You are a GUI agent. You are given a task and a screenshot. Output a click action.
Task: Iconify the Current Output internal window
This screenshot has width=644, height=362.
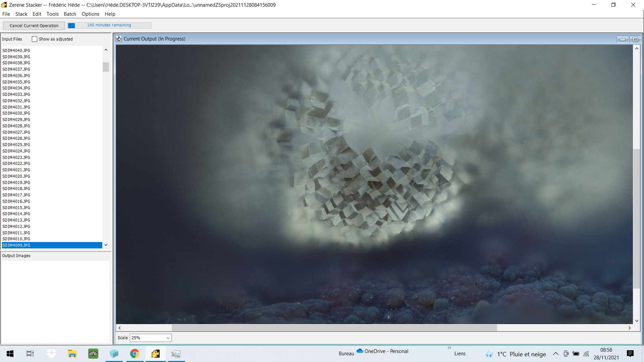623,39
